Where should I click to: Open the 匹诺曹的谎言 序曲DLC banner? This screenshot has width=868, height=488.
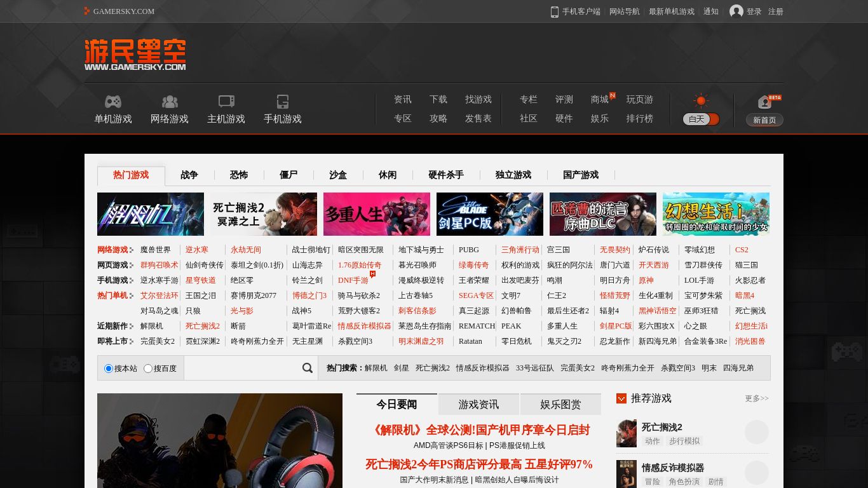click(603, 214)
